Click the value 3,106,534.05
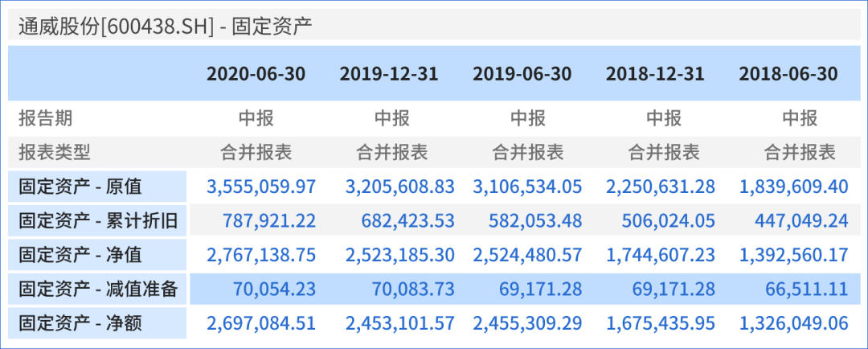The height and width of the screenshot is (349, 868). [527, 187]
